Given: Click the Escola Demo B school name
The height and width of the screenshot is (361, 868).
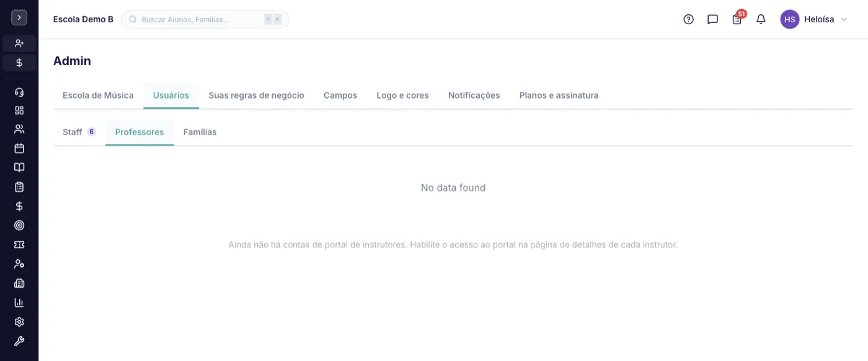Looking at the screenshot, I should (83, 19).
